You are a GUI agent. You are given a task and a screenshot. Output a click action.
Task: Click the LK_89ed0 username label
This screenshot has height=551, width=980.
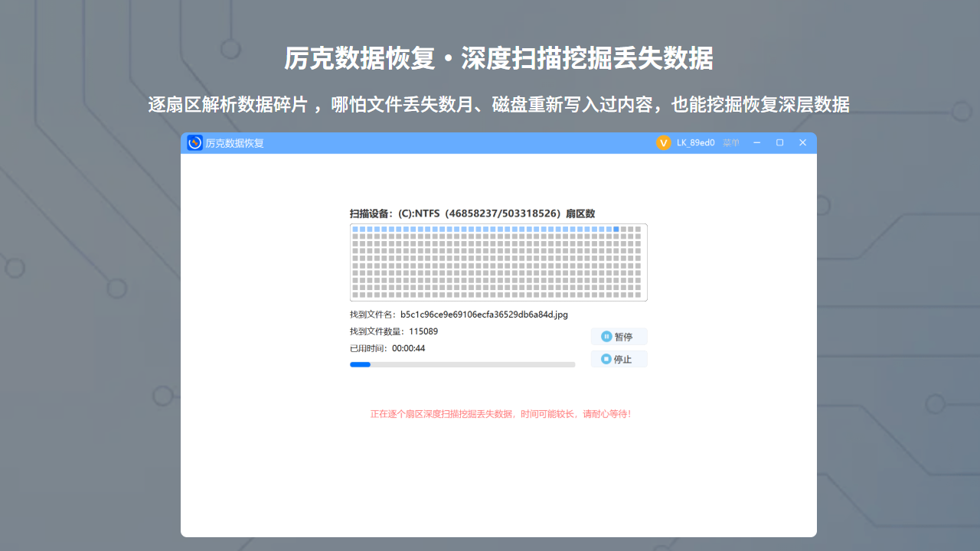point(695,142)
